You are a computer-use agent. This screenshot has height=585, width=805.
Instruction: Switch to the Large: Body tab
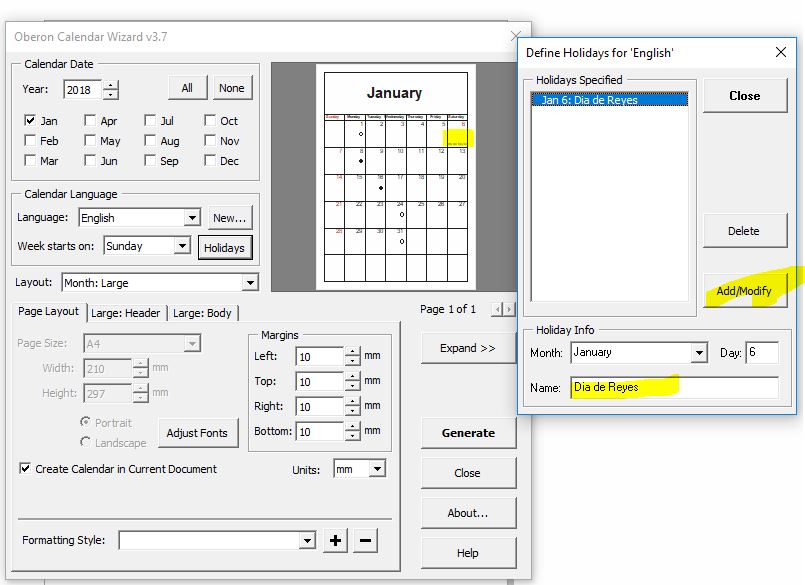(x=202, y=313)
